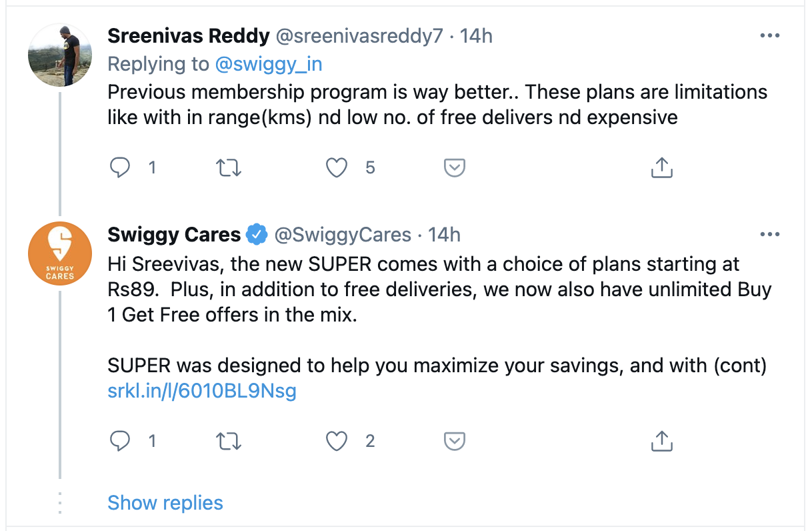Like the Swiggy Cares tweet

click(337, 441)
